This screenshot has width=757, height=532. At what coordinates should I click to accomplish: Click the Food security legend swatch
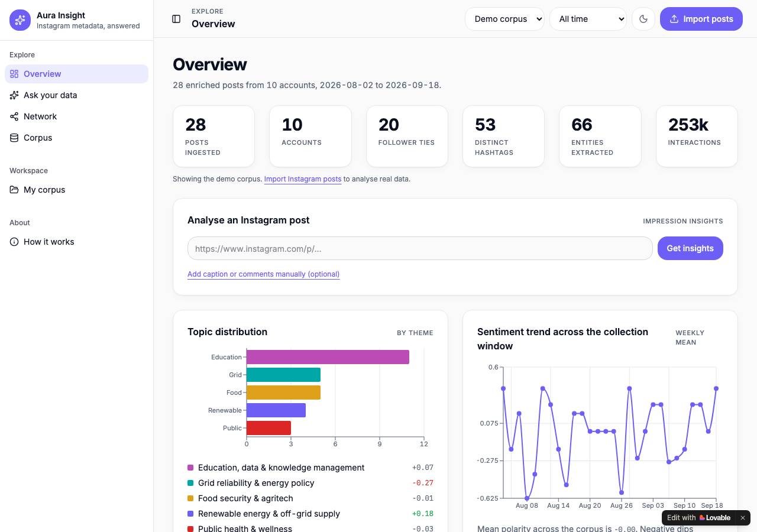(190, 498)
